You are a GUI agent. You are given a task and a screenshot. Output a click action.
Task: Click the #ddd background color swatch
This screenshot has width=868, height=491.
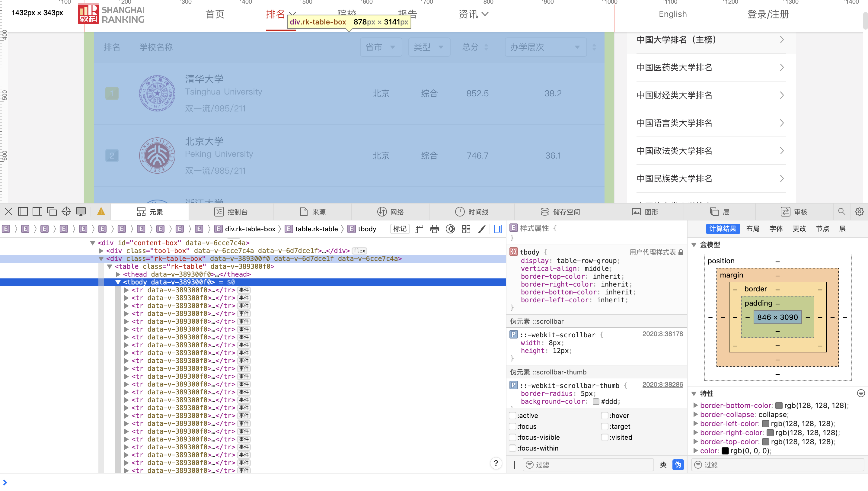pos(596,401)
